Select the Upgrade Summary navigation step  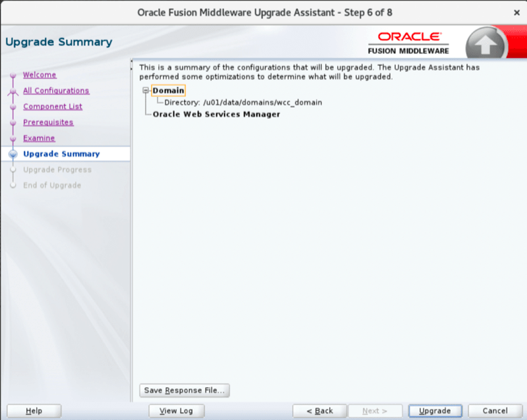tap(61, 154)
